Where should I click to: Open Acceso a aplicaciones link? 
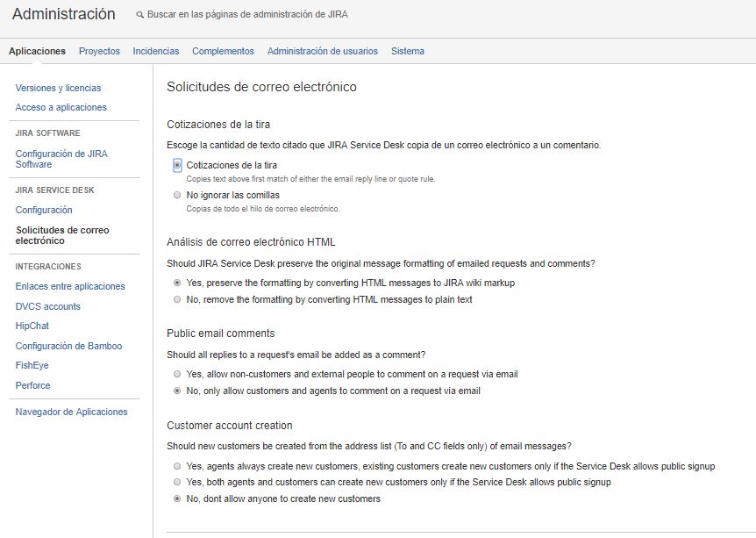tap(61, 107)
